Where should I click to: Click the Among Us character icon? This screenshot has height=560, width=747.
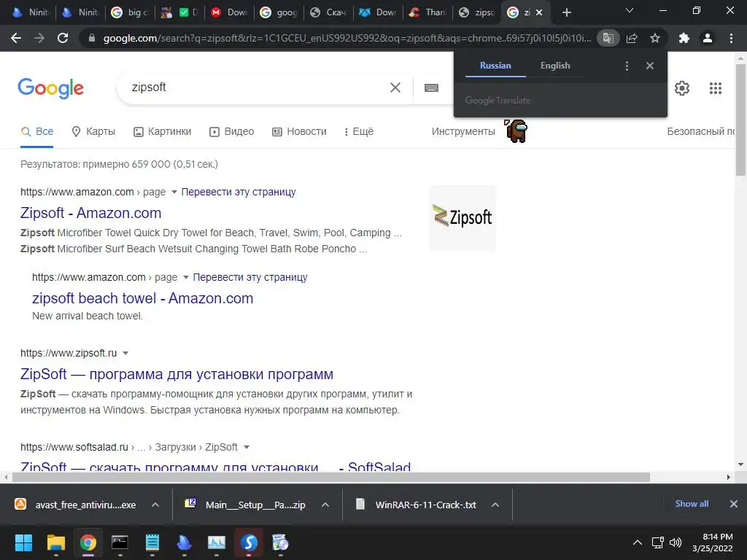[516, 131]
